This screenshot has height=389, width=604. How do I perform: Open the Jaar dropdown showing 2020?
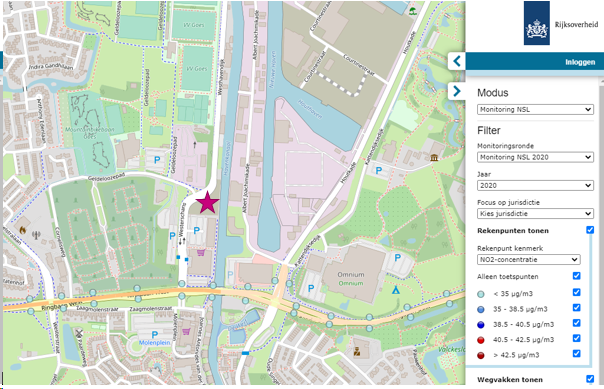pos(535,185)
